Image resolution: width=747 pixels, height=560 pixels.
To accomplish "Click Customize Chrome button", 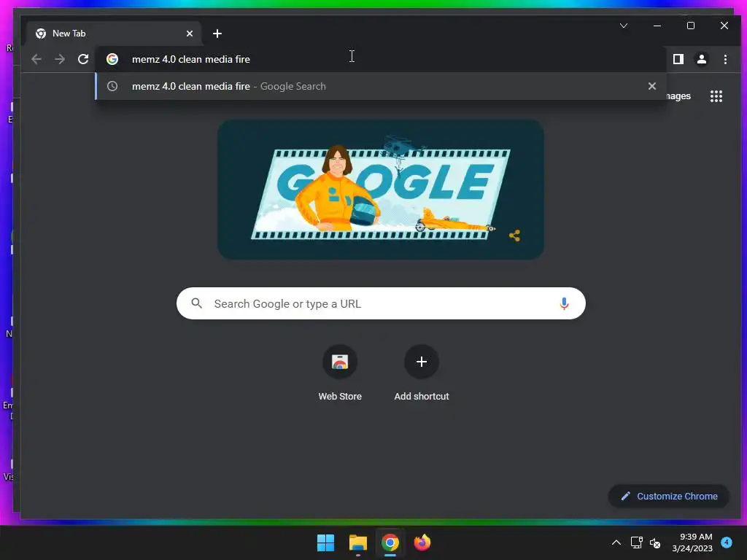I will point(669,496).
